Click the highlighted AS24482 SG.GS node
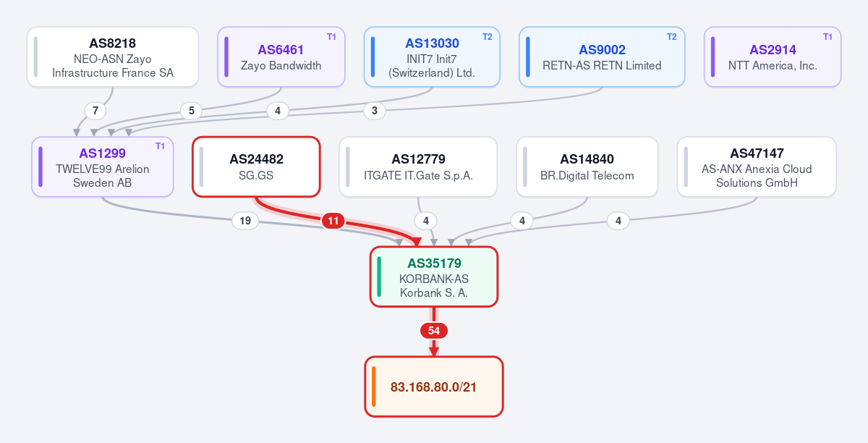Screen dimensions: 868x443 256,166
